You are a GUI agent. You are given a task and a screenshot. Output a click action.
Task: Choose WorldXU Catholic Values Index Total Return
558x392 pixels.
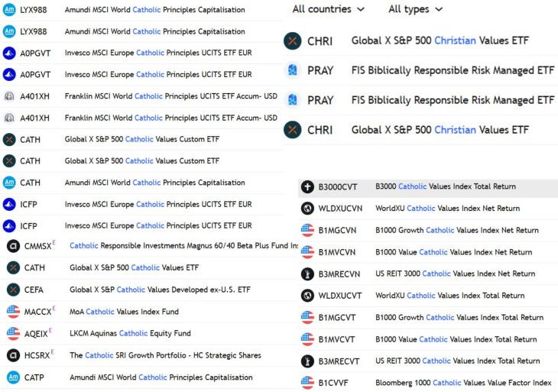pyautogui.click(x=449, y=296)
